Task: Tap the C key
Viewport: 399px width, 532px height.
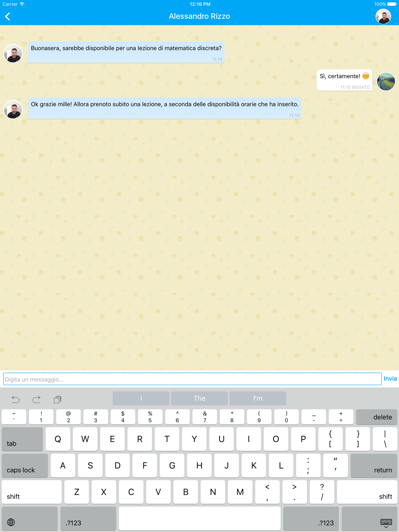Action: pyautogui.click(x=131, y=492)
